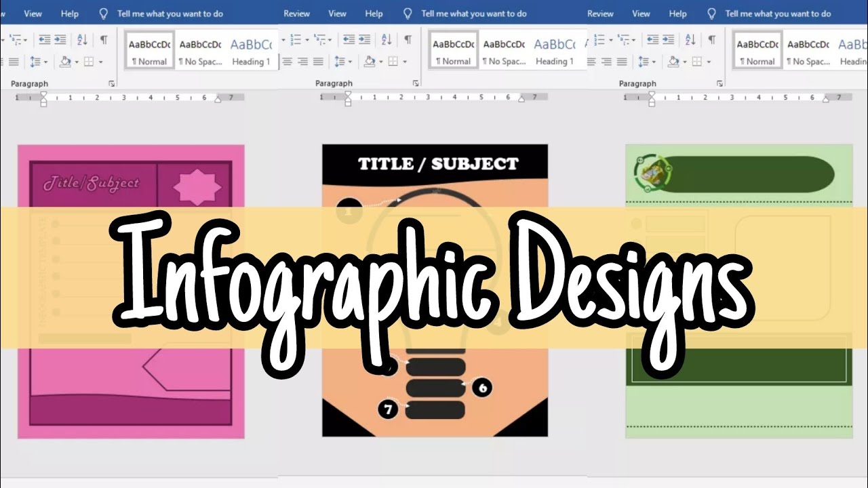Click Increase Indent in the lightbulb infographic window
Image resolution: width=868 pixels, height=488 pixels.
pos(364,40)
